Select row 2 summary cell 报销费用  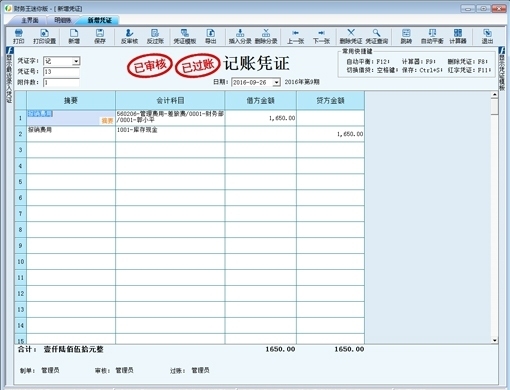71,134
